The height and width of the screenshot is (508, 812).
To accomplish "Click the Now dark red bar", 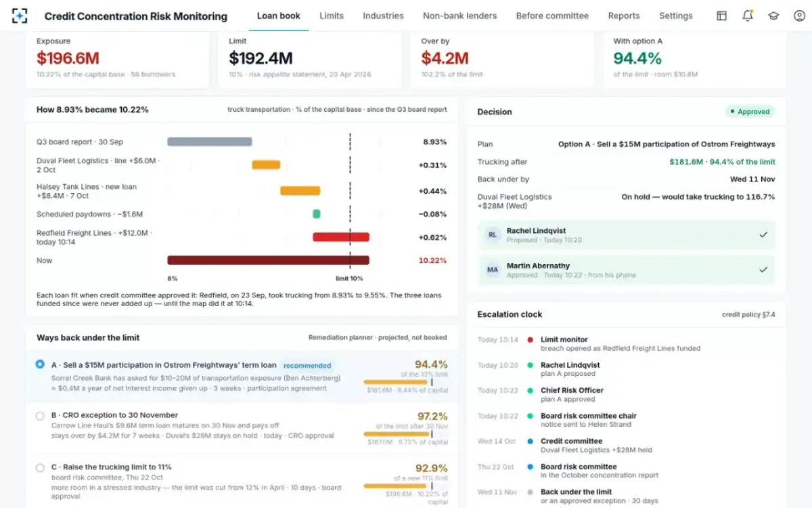I will point(268,260).
